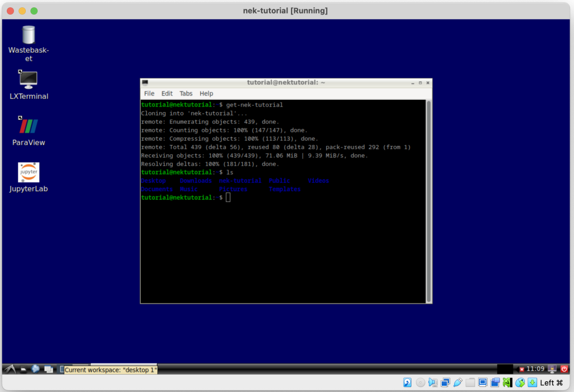This screenshot has height=392, width=574.
Task: Click the red power button in panel
Action: (x=564, y=369)
